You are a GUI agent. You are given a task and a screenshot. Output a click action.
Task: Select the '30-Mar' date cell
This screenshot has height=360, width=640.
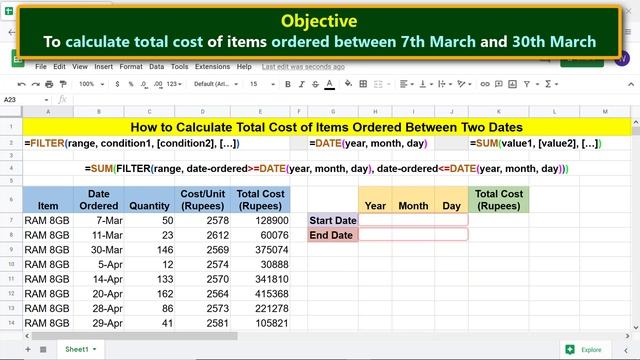(x=99, y=250)
